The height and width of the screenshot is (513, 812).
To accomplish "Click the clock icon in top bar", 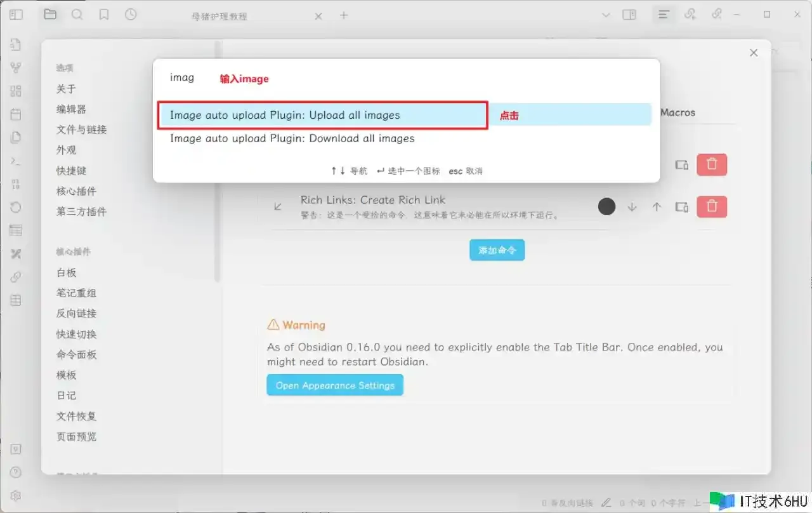I will click(131, 15).
